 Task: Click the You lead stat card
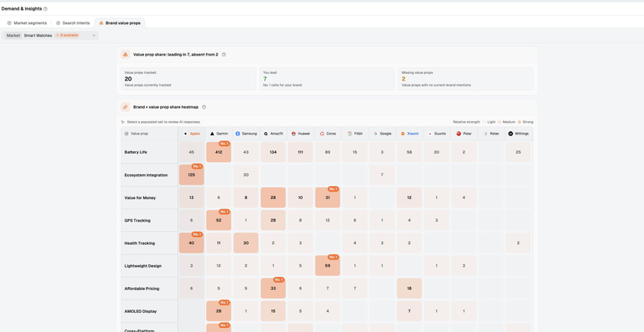327,79
